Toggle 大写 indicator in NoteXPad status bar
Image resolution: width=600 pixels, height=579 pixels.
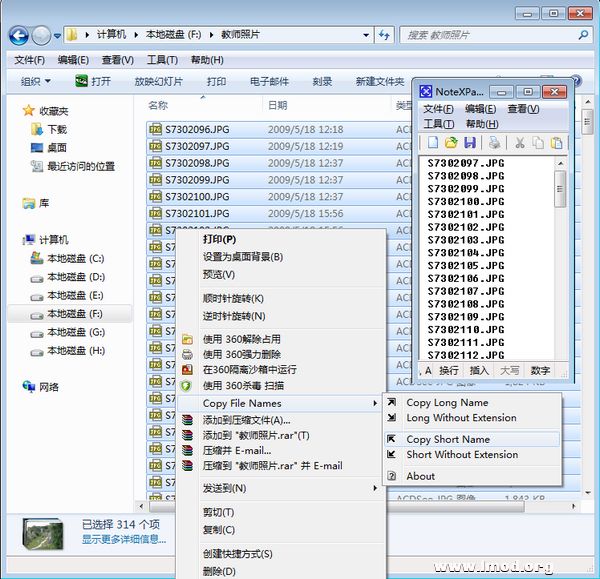pos(509,370)
